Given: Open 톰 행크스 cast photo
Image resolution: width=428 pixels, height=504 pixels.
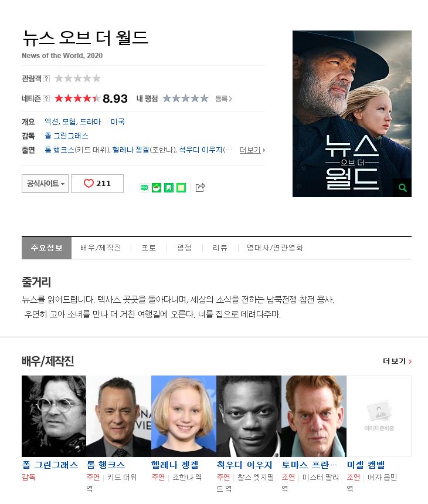Looking at the screenshot, I should coord(118,416).
